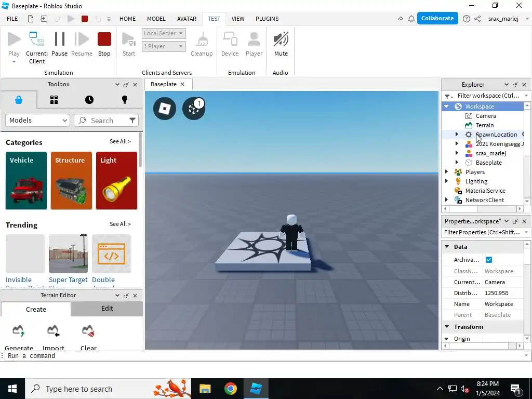Select the Super Target Store thumbnail
Image resolution: width=532 pixels, height=399 pixels.
[68, 254]
